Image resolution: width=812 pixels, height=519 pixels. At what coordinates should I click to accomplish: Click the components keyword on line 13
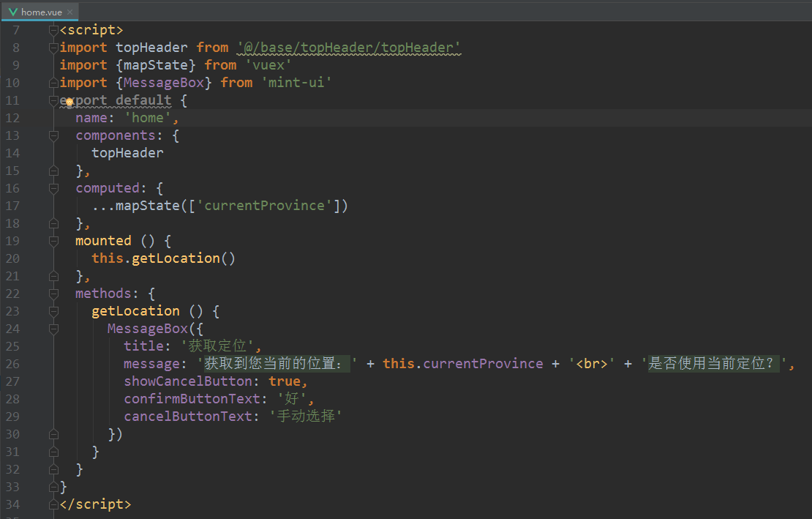pos(116,135)
